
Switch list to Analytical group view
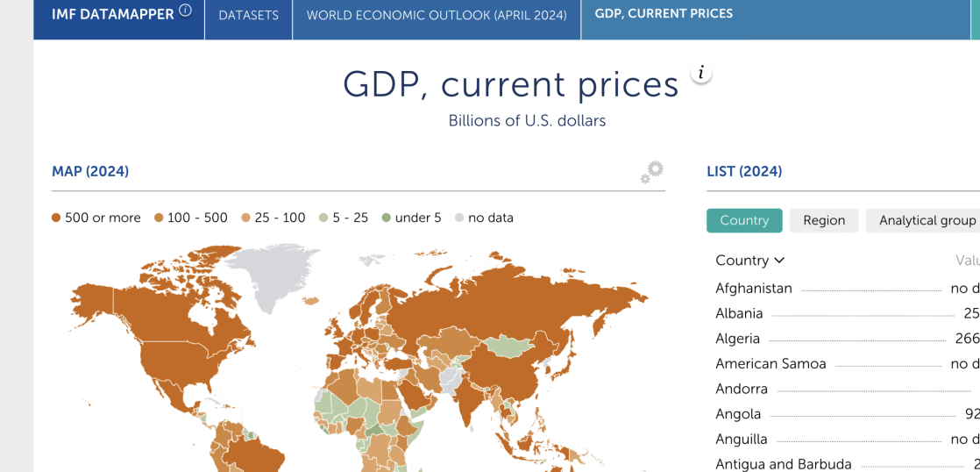927,220
